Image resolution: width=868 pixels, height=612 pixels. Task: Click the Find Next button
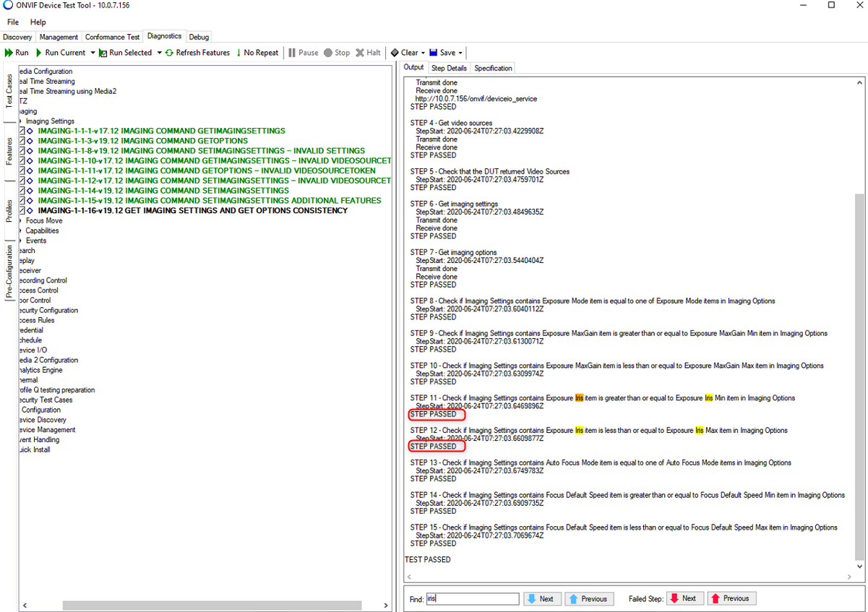pos(539,598)
